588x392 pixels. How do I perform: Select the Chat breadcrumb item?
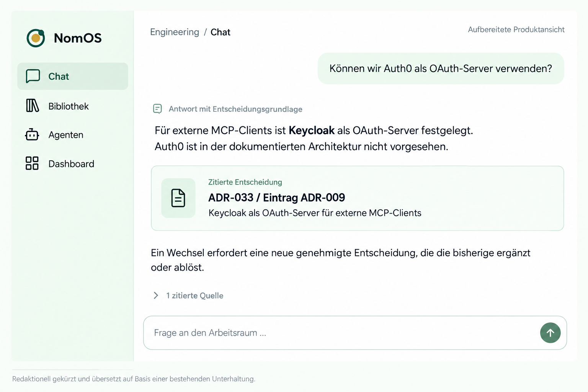click(x=220, y=32)
